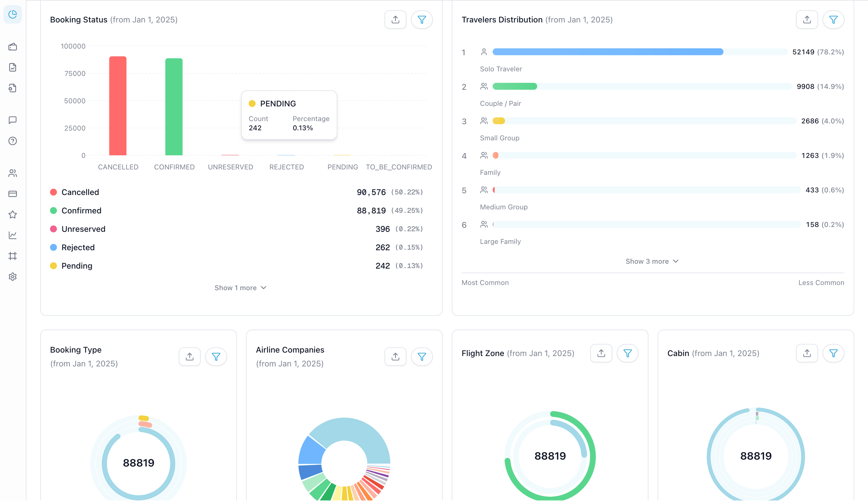Click the green CONFIRMED bar
Screen dimensions: 868x501
pyautogui.click(x=174, y=107)
